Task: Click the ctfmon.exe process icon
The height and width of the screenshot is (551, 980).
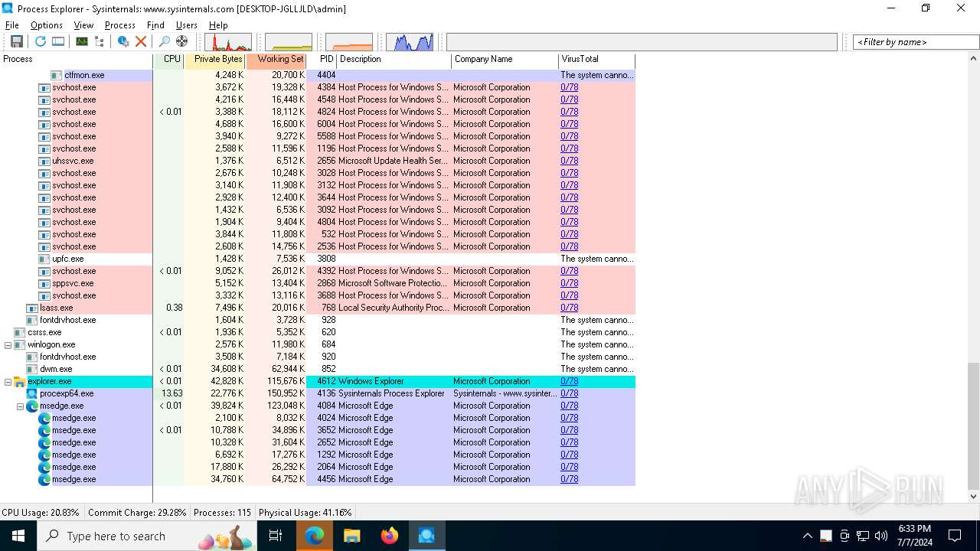Action: click(x=57, y=75)
